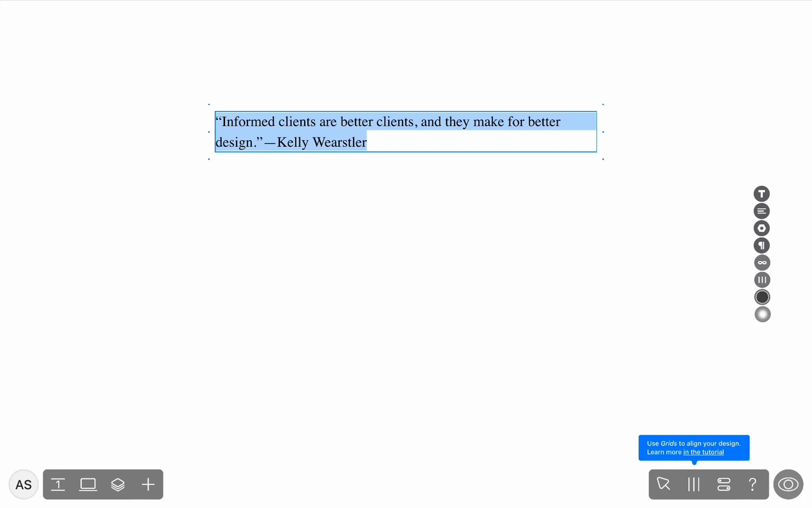The width and height of the screenshot is (812, 508).
Task: Open the typeface T icon
Action: point(762,194)
